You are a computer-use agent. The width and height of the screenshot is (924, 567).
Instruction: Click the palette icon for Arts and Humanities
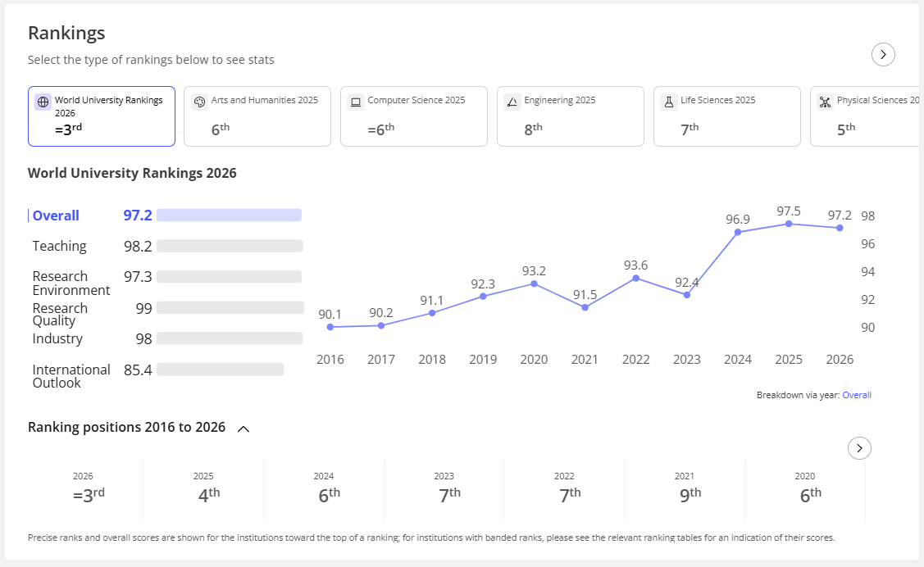(x=200, y=102)
